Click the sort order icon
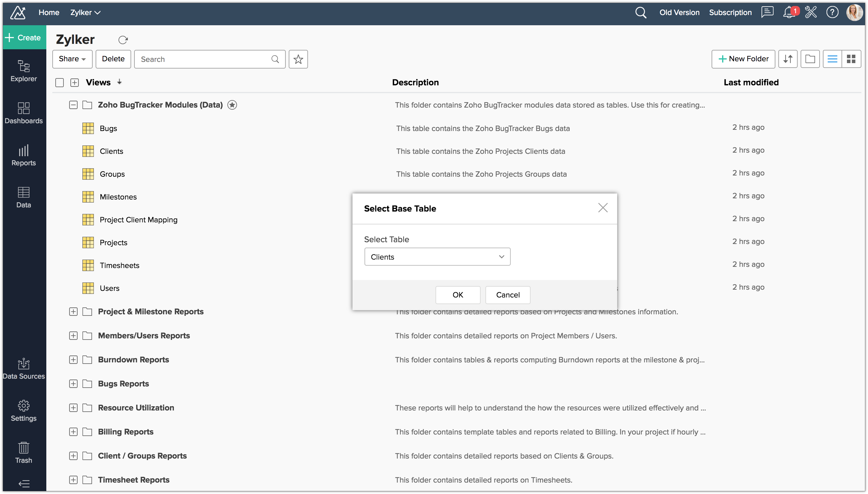868x494 pixels. pyautogui.click(x=787, y=59)
